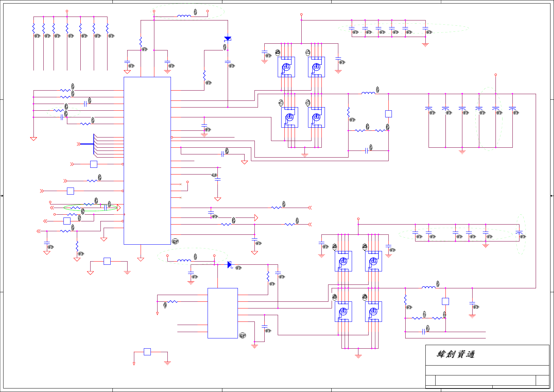Screen dimensions: 554x392
Task: Select the large central controller IC rectangle
Action: point(147,161)
